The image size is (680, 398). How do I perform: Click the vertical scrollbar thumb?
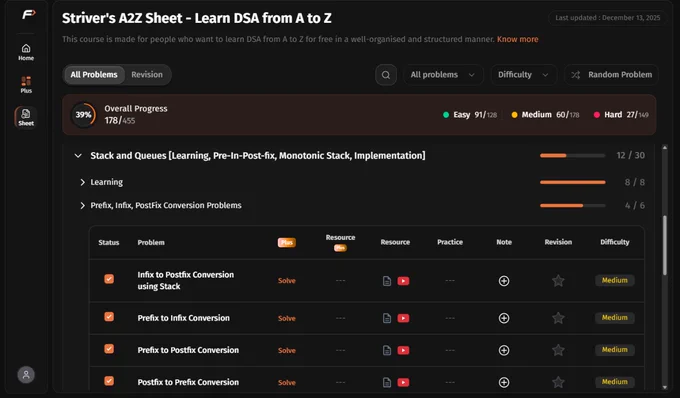[x=665, y=245]
